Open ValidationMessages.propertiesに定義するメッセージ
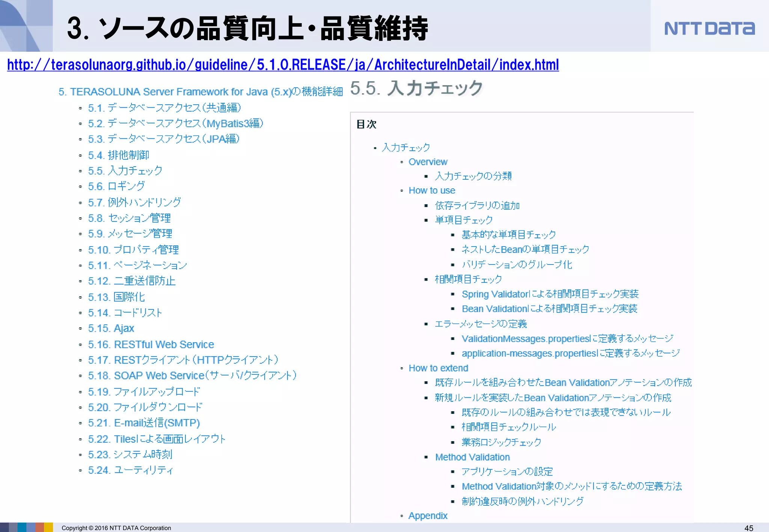 [567, 339]
